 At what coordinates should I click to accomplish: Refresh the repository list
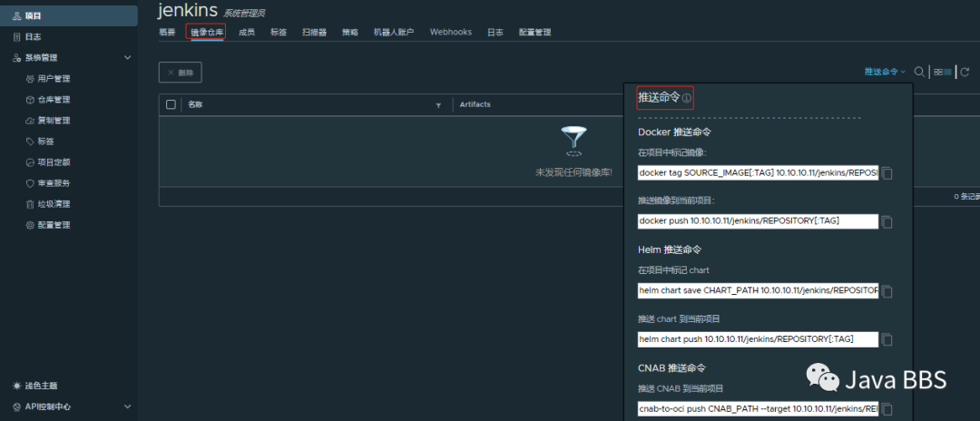[965, 72]
